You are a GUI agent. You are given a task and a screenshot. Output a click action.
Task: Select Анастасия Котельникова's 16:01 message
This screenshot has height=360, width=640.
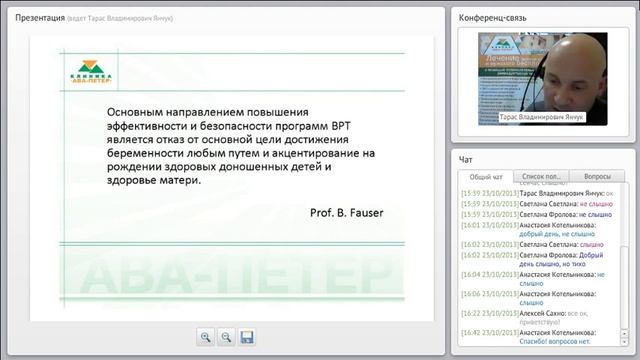coord(540,229)
